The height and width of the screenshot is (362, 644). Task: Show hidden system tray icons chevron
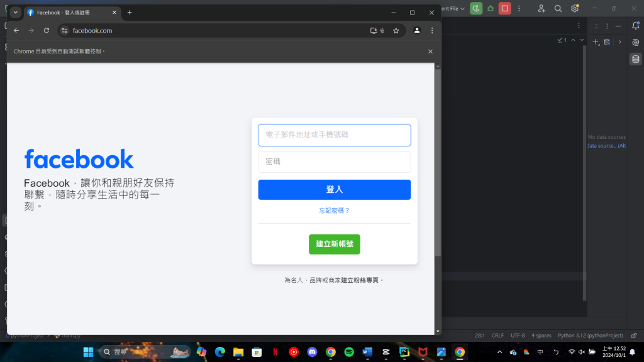point(499,352)
